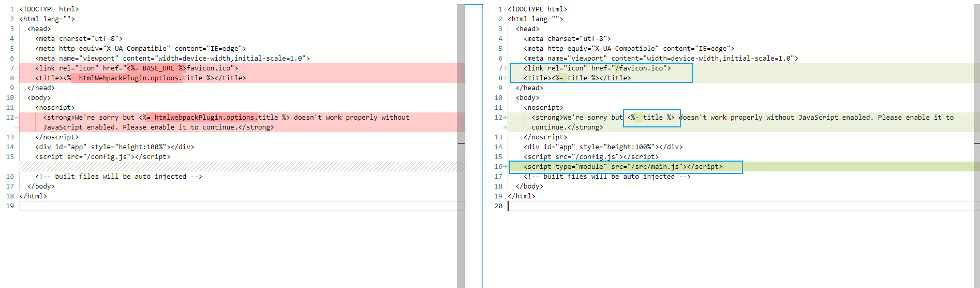Click div id="app" line in original pane

(115, 147)
